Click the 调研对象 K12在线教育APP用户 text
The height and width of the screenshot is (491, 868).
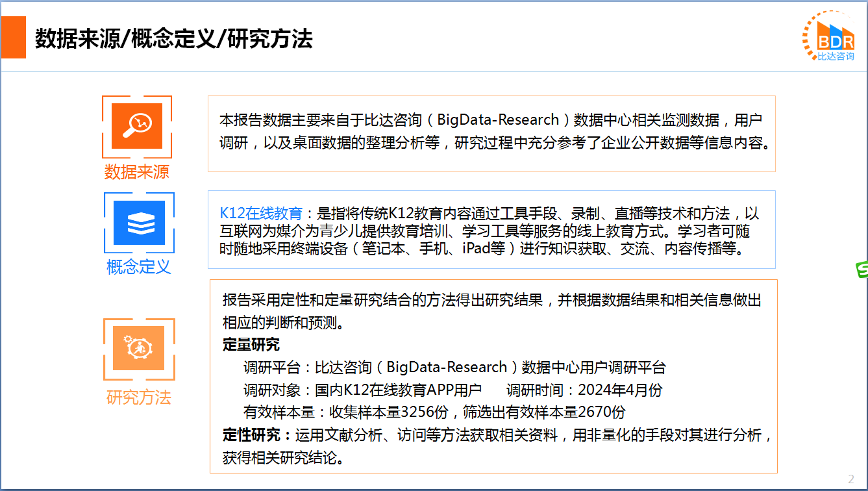(362, 390)
